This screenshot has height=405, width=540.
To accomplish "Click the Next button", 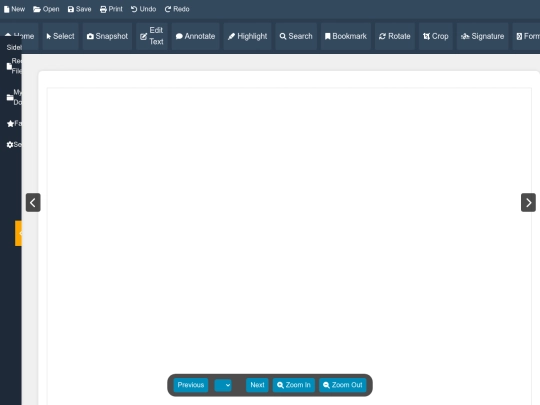I will click(x=257, y=385).
